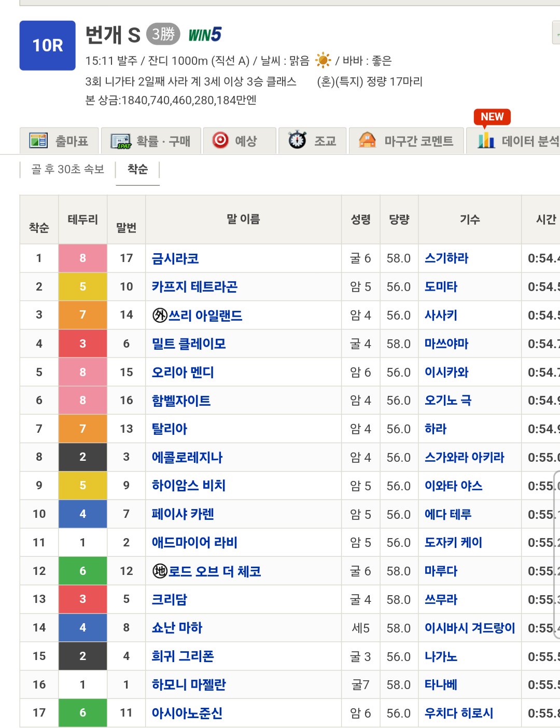Click the IPAT icon on 확률·구매 tab
Viewport: 560px width, 728px height.
[121, 141]
